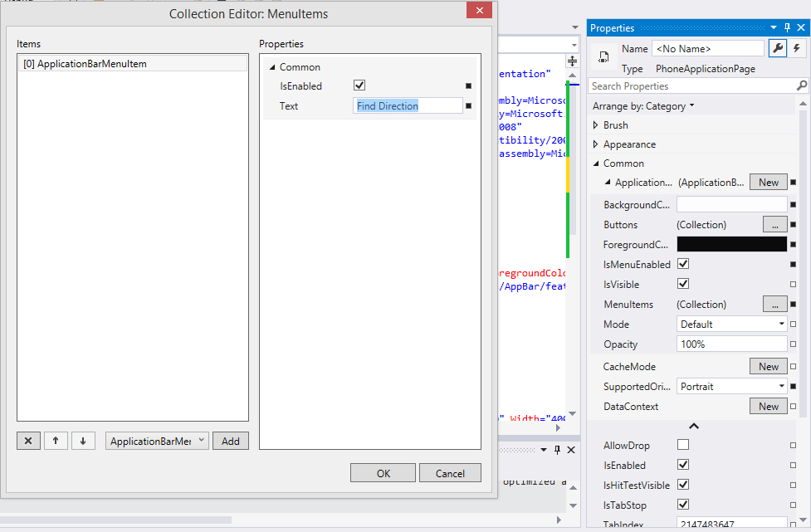
Task: Confirm the dialog with OK
Action: [x=383, y=473]
